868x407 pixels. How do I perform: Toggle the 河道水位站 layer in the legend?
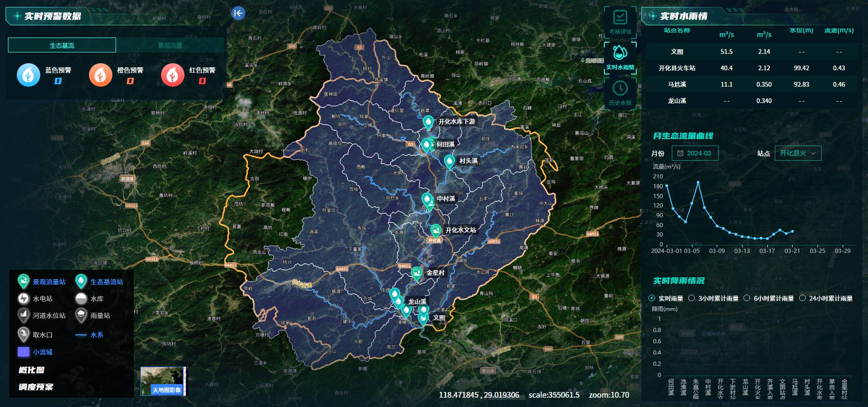42,316
